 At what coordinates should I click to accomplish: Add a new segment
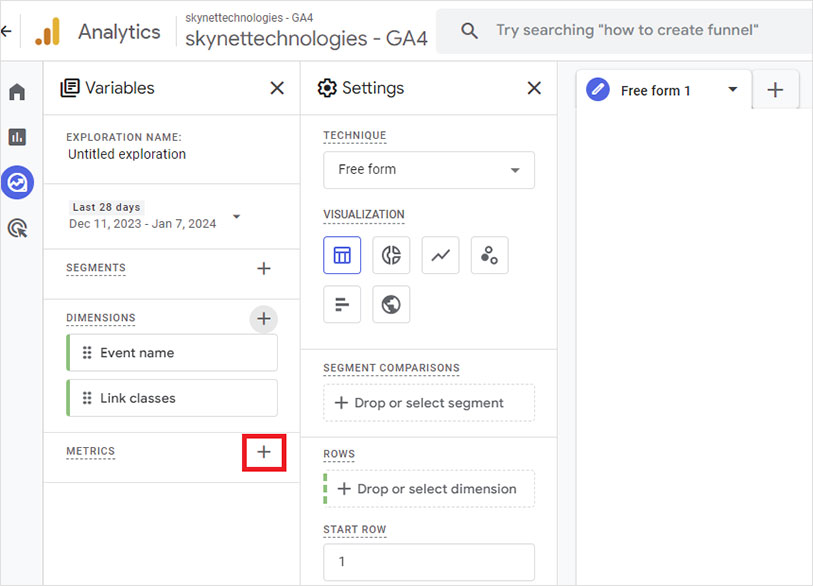point(263,268)
